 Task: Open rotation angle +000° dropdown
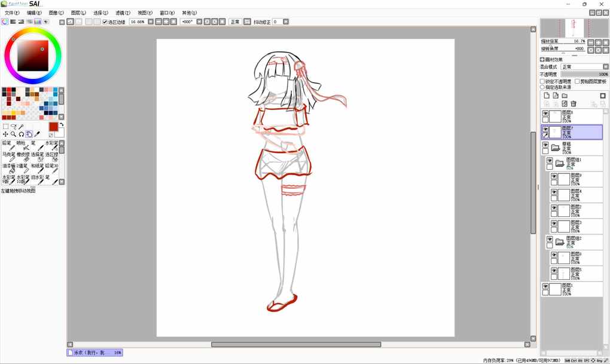coord(199,22)
